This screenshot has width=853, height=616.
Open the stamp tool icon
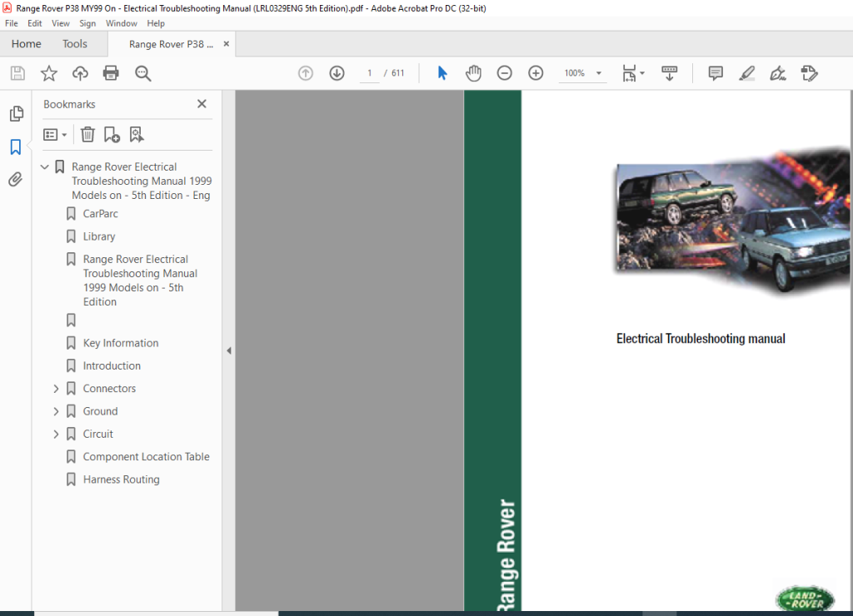click(810, 73)
